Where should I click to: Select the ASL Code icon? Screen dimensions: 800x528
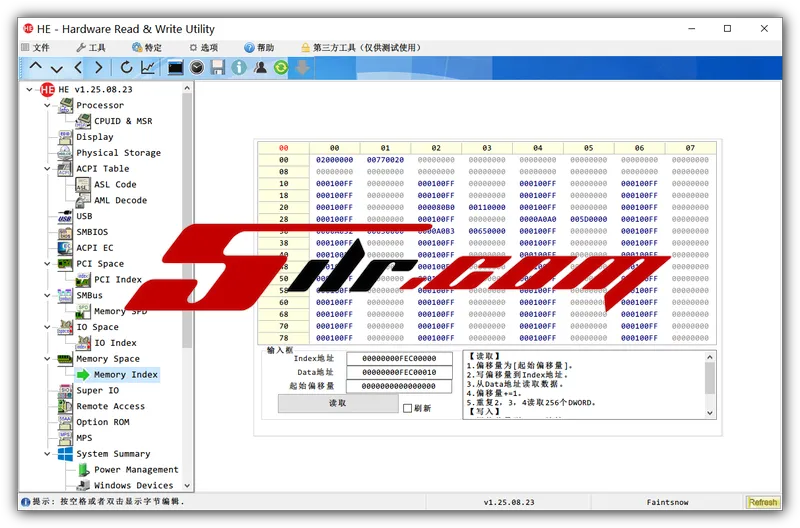click(83, 184)
